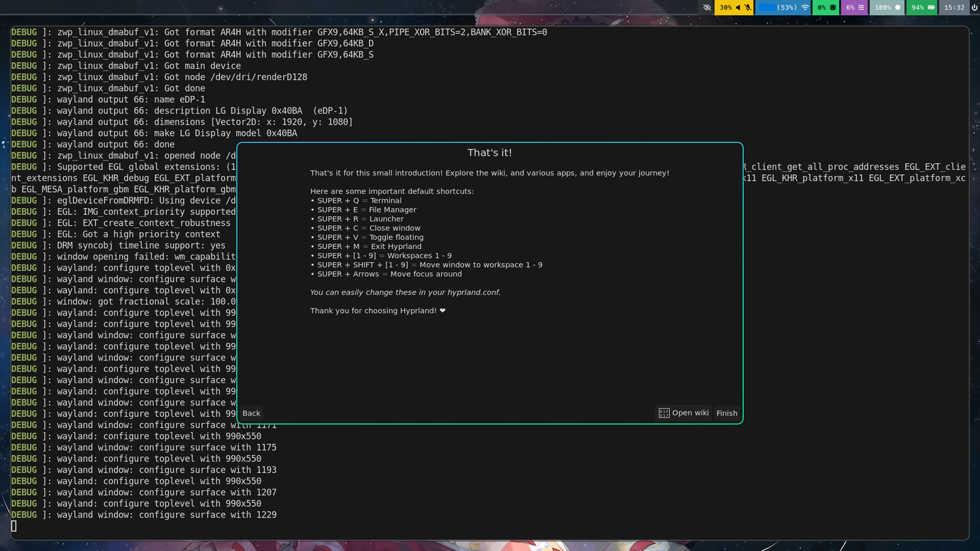Click the "SUPER + E = File Manager" line

tap(363, 210)
